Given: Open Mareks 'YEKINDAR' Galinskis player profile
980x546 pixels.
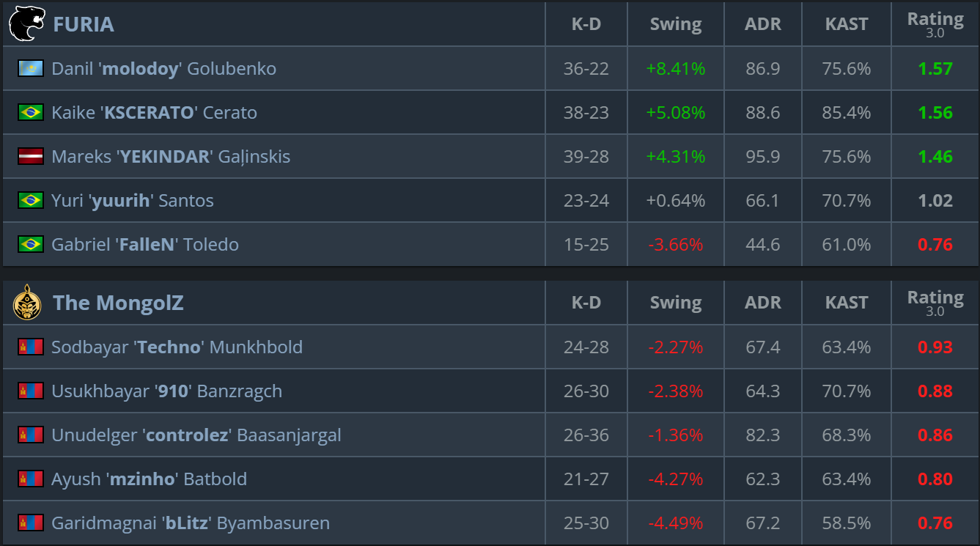Looking at the screenshot, I should tap(171, 157).
